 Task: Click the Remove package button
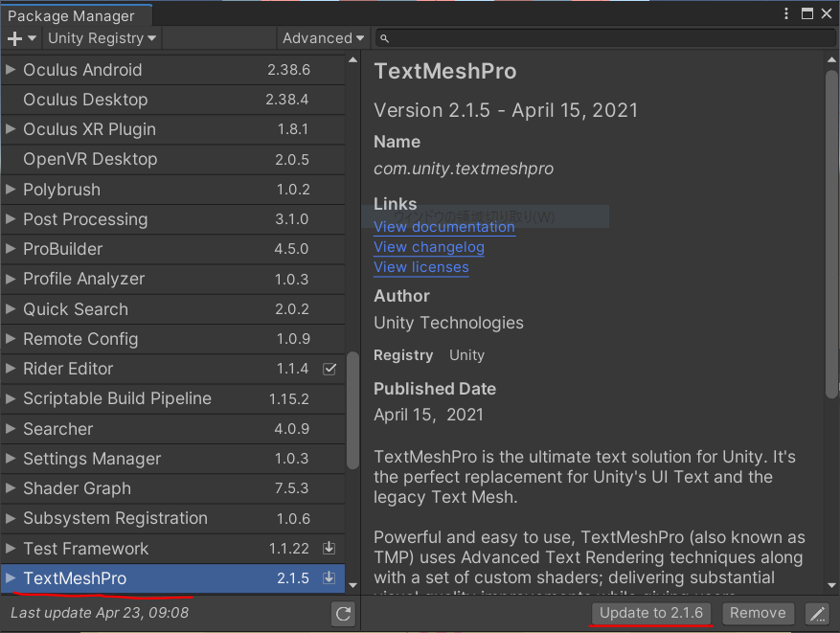click(x=758, y=613)
